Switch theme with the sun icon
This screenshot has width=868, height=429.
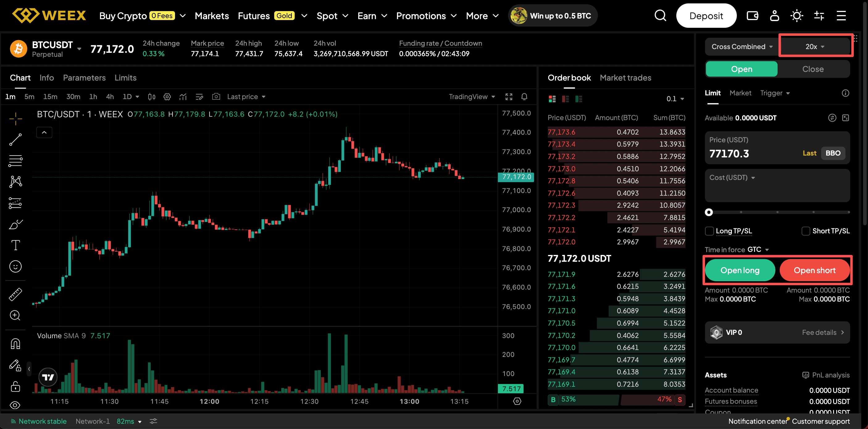point(797,15)
